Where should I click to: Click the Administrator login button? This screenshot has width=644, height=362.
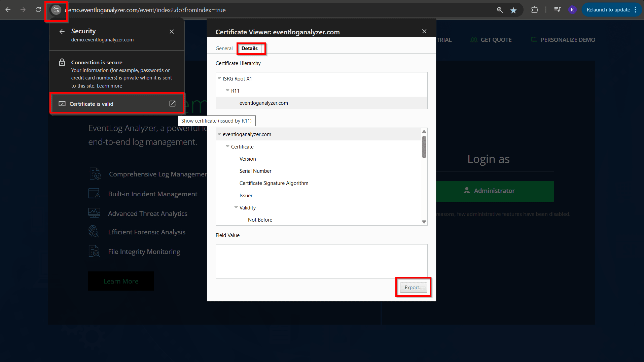[x=495, y=192]
